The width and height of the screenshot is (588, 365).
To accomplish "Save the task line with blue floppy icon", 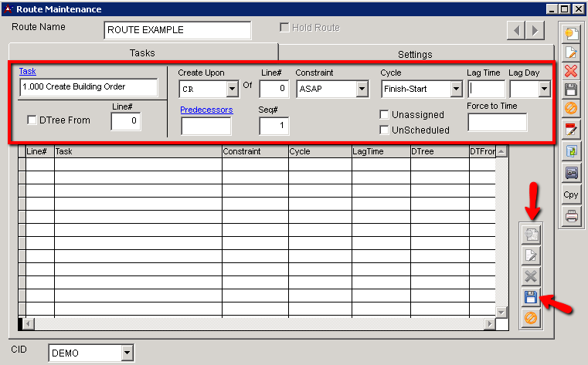I will (531, 297).
